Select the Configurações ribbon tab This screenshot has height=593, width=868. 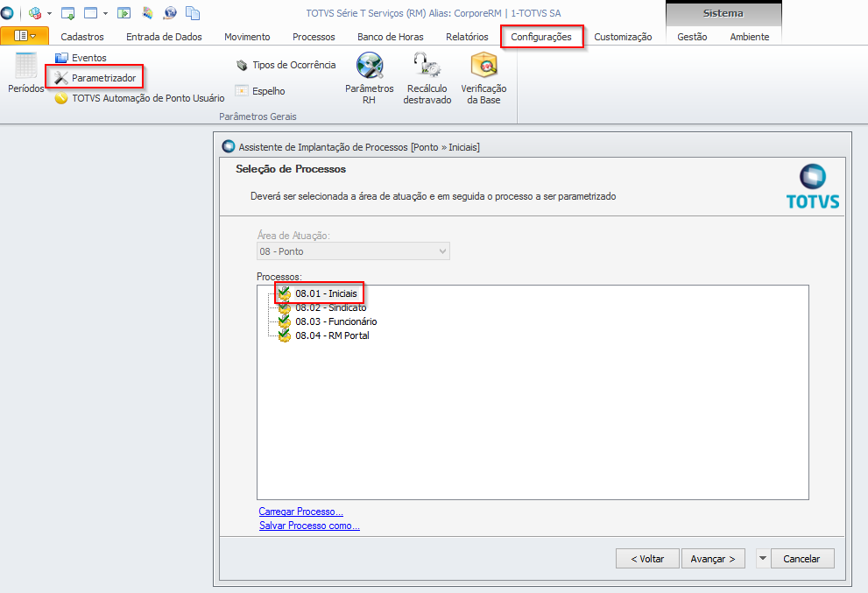[540, 37]
